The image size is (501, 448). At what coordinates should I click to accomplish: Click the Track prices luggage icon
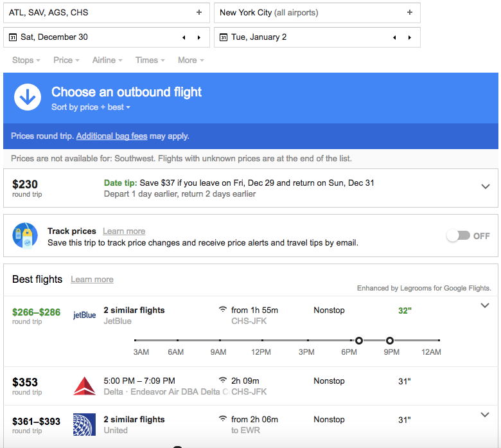26,236
